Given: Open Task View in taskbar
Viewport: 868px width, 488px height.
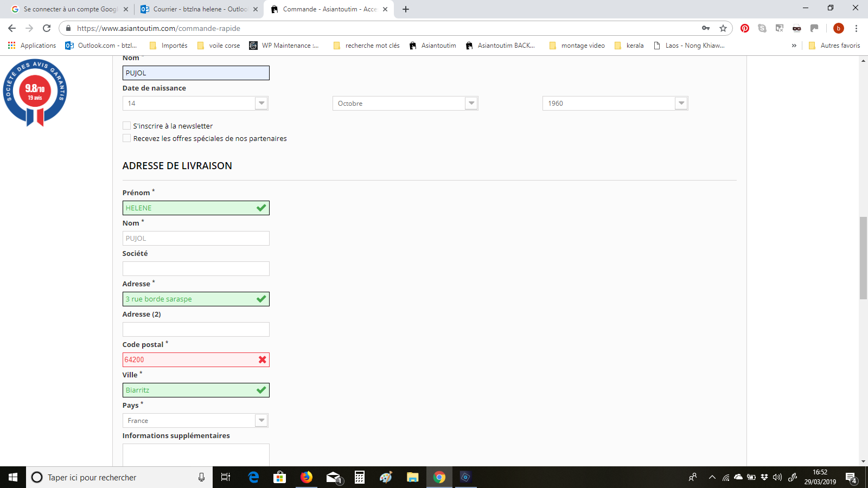Looking at the screenshot, I should click(226, 477).
